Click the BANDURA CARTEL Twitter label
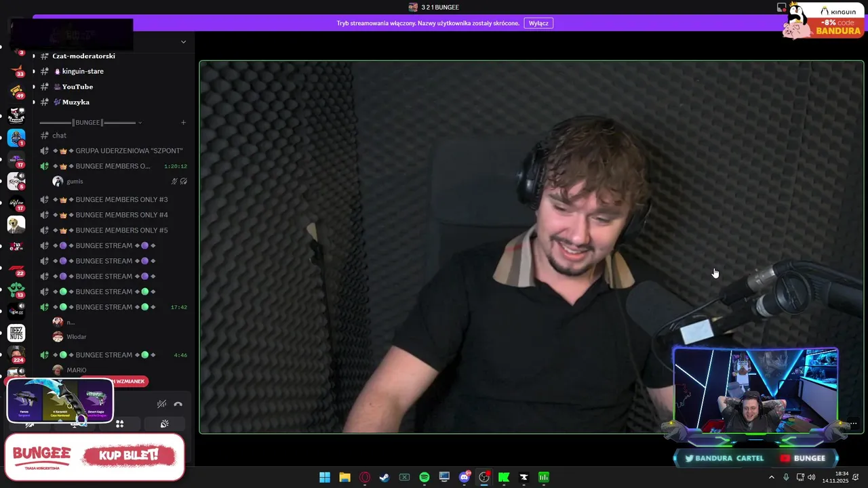This screenshot has height=488, width=868. 724,458
